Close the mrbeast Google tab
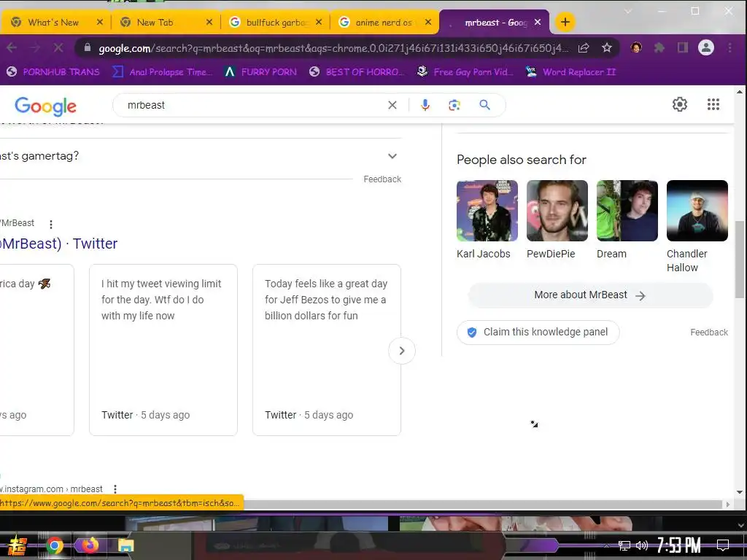The height and width of the screenshot is (560, 747). click(538, 22)
